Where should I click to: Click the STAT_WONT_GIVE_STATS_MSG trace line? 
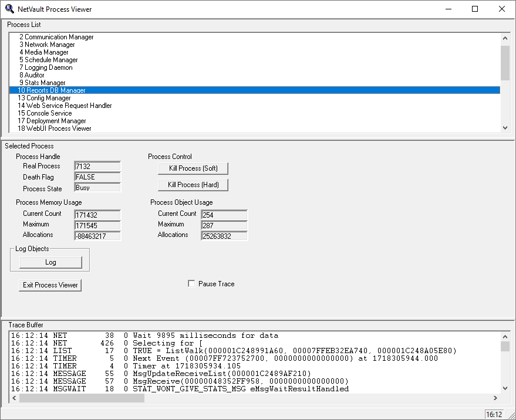coord(180,388)
